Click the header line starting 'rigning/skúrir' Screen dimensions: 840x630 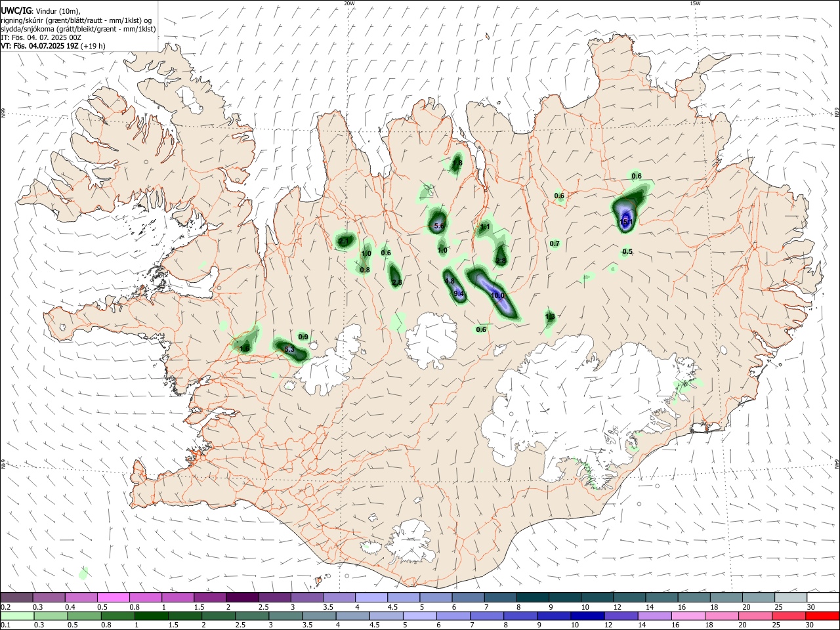76,20
